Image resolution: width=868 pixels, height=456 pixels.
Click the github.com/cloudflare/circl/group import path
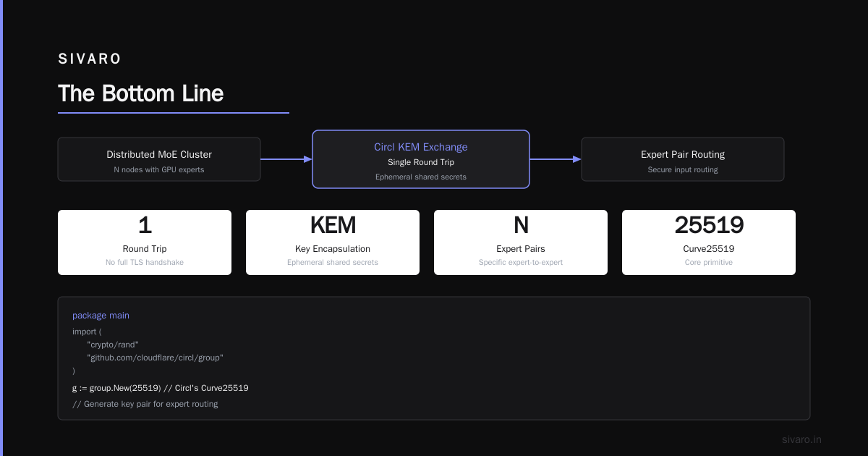pyautogui.click(x=155, y=358)
